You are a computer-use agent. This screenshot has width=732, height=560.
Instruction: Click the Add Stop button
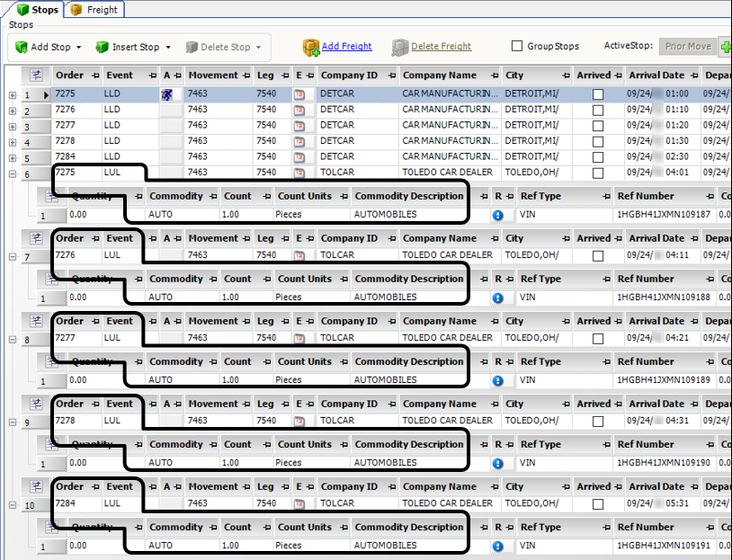[43, 47]
